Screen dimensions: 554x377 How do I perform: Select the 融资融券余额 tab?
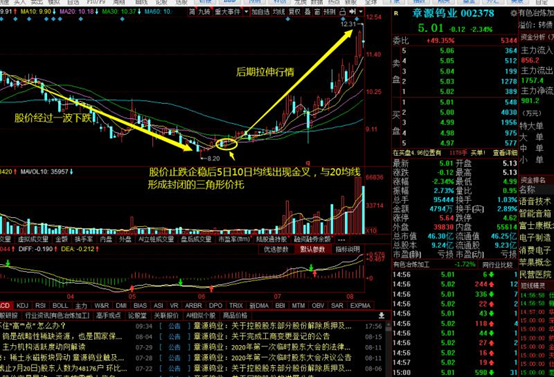coord(312,239)
